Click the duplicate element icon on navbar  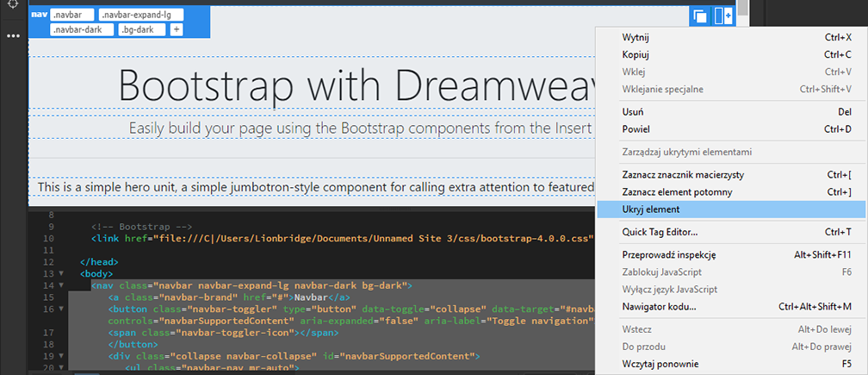tap(700, 16)
